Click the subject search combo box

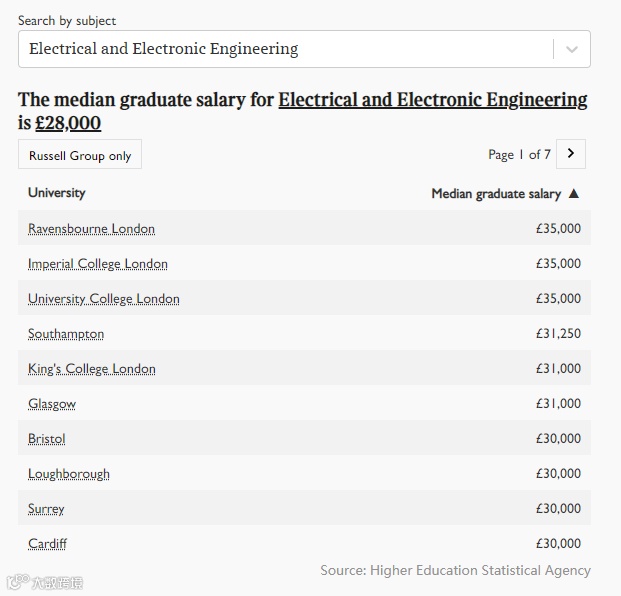click(285, 49)
